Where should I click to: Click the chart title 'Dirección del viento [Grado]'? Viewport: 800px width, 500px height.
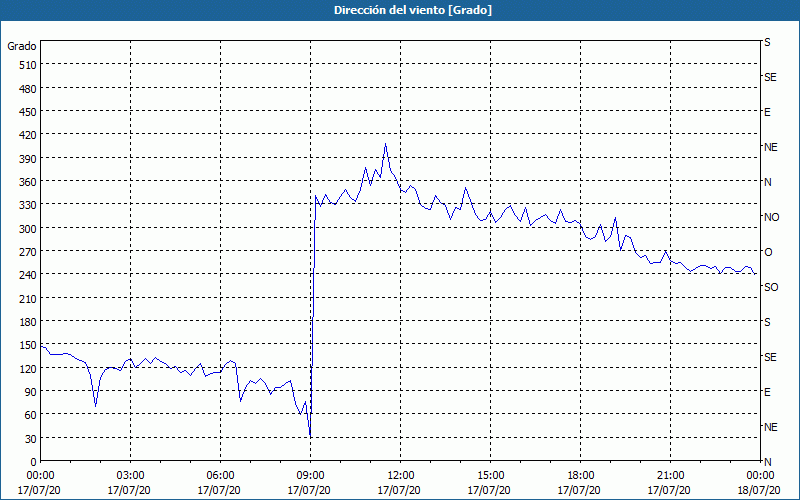413,10
